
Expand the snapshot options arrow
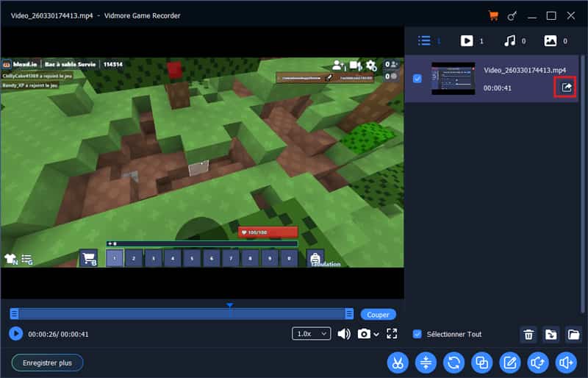(x=376, y=334)
